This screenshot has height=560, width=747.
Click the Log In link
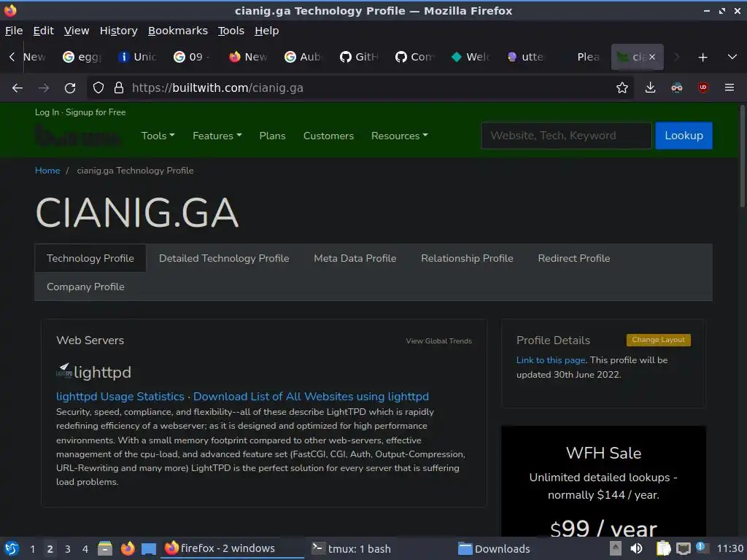pos(47,112)
